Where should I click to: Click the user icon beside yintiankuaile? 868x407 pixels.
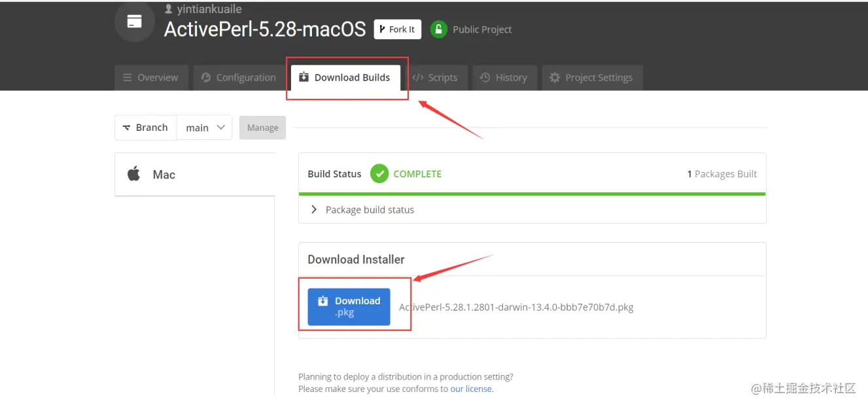[x=169, y=9]
